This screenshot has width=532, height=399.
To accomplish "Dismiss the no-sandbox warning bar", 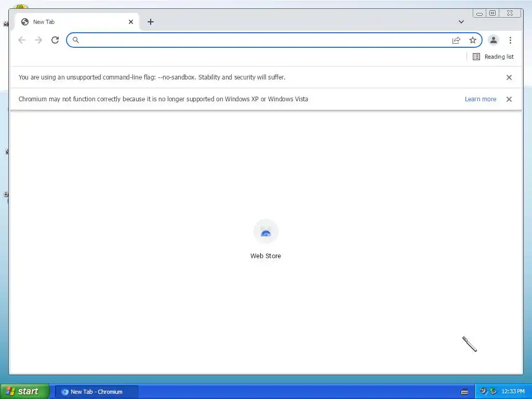I will [x=509, y=77].
